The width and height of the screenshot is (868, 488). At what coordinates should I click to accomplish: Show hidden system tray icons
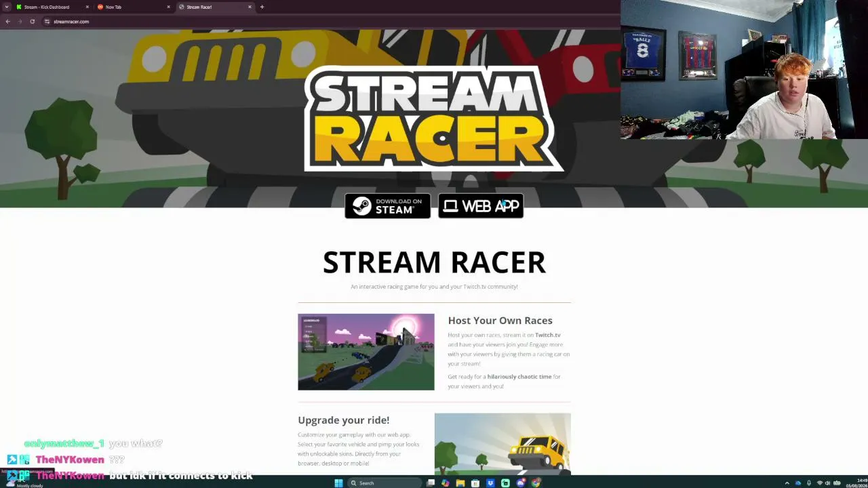coord(787,483)
